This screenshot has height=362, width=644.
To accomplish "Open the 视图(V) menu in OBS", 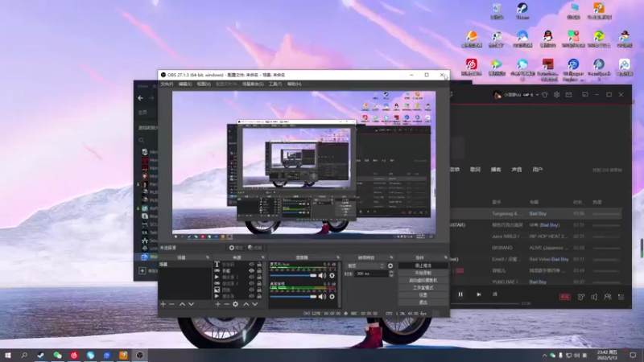I will [x=204, y=84].
